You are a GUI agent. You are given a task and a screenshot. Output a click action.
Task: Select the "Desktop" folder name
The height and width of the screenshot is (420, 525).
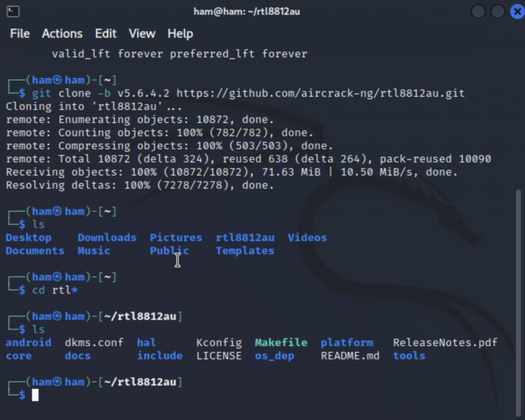coord(29,237)
